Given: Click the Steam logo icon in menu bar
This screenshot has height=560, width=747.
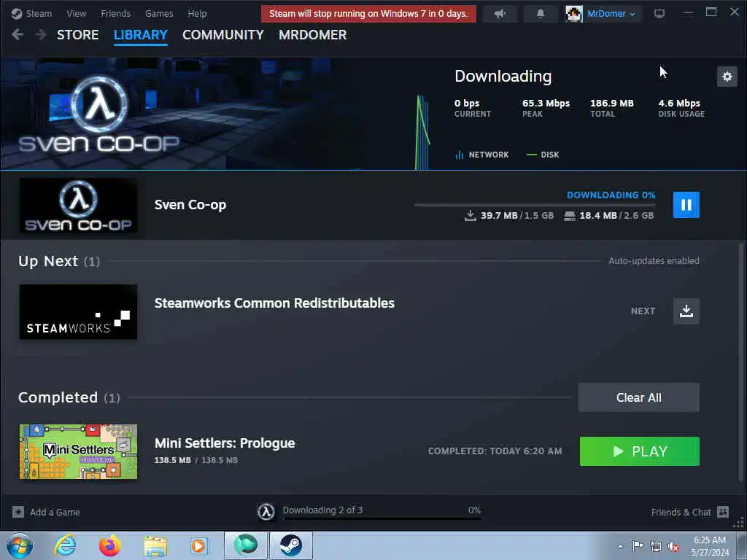Looking at the screenshot, I should click(17, 13).
